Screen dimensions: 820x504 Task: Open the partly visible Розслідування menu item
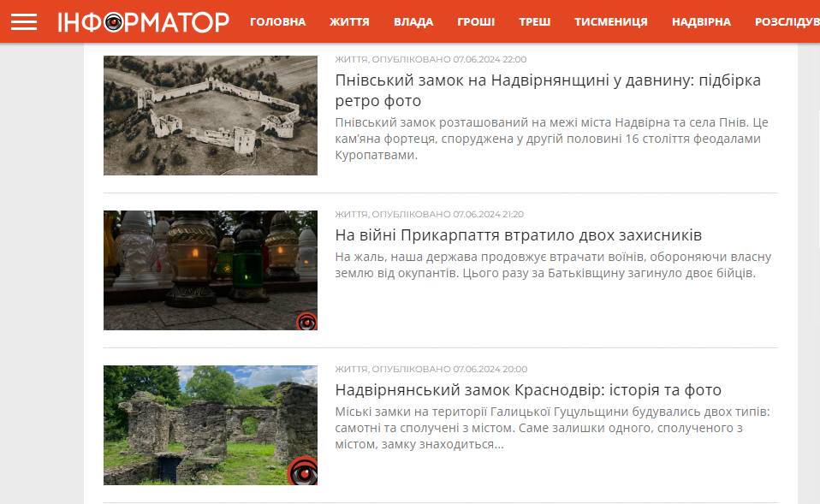787,22
